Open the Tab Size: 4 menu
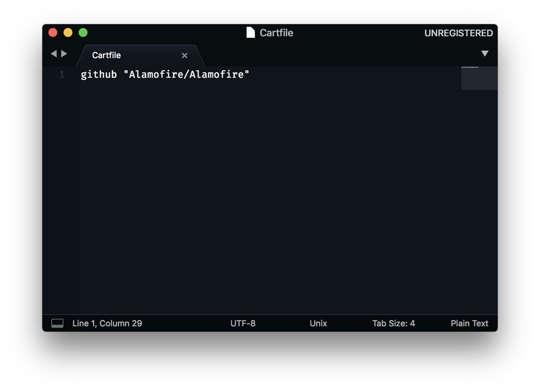540x392 pixels. [x=393, y=323]
